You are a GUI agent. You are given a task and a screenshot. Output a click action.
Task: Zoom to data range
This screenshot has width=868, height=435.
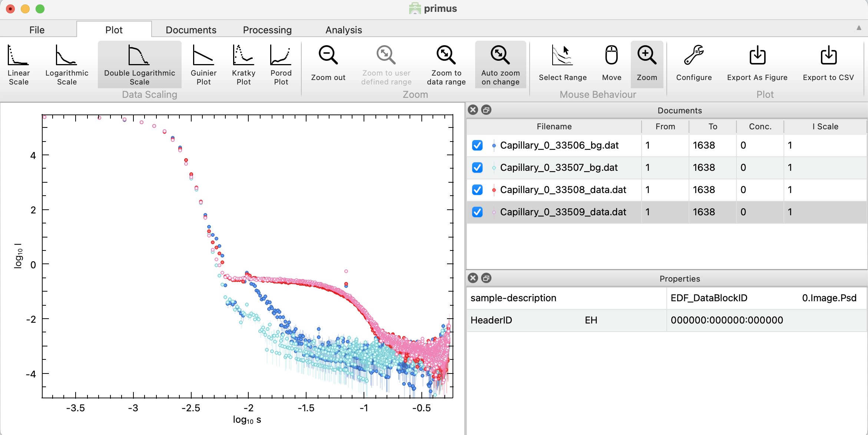pyautogui.click(x=446, y=65)
